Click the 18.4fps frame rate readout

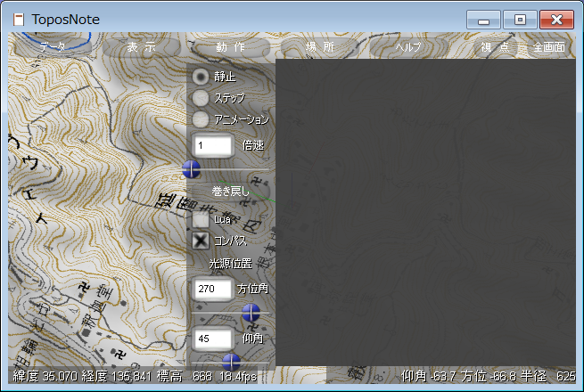coord(238,376)
